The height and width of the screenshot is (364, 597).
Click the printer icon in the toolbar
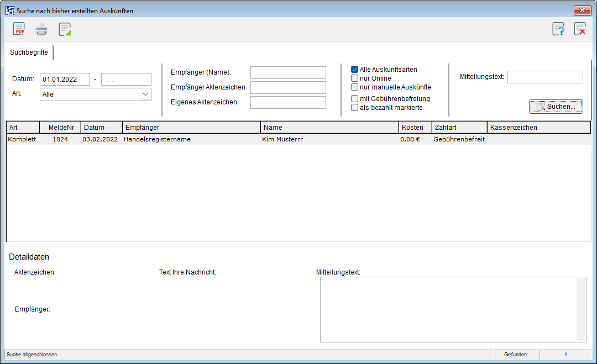pos(41,29)
